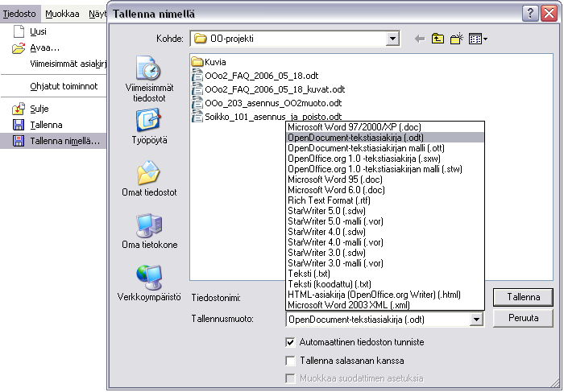Choose Microsoft Word 6.0 (.doc) format
This screenshot has width=564, height=392.
click(385, 190)
